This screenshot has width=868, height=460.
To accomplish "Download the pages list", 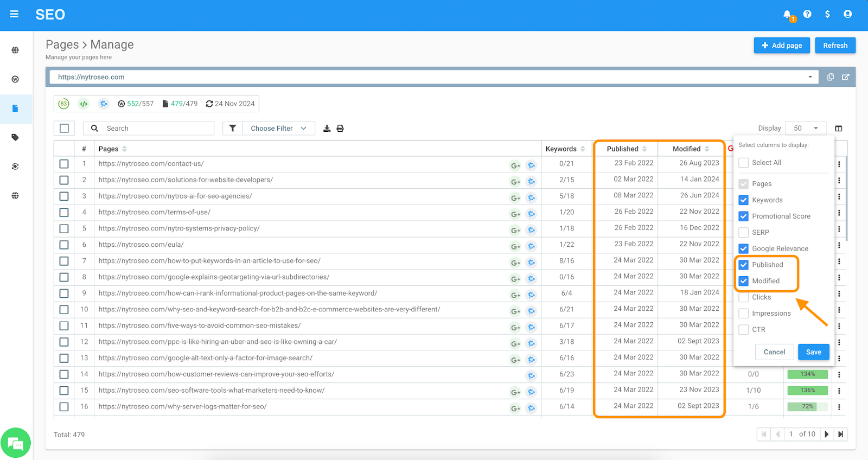I will click(x=327, y=129).
